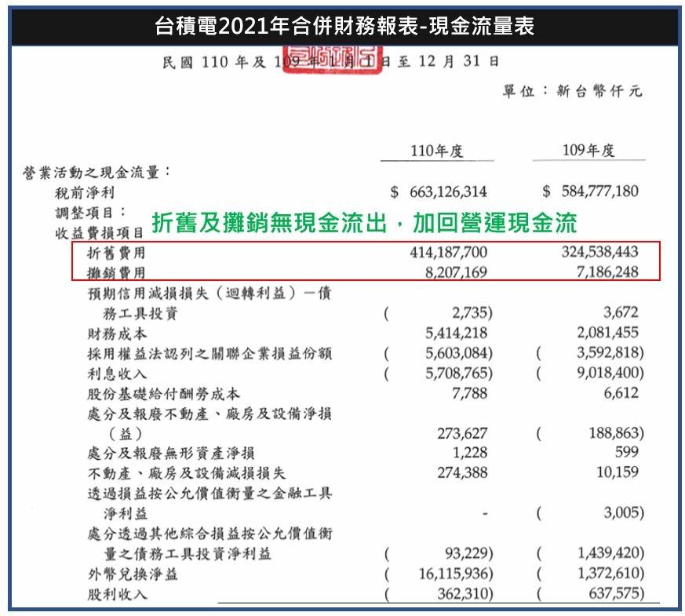This screenshot has width=685, height=616.
Task: Select the value 3,672
Action: [621, 312]
